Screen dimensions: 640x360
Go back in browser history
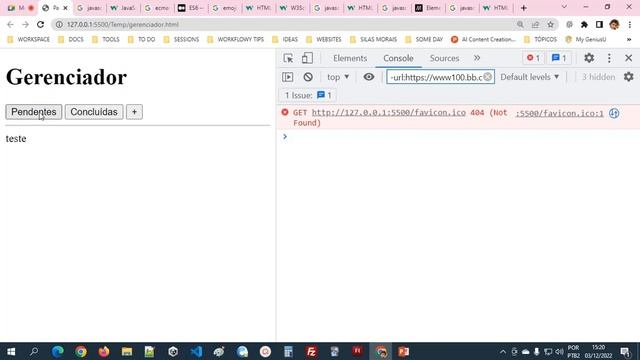(x=10, y=24)
